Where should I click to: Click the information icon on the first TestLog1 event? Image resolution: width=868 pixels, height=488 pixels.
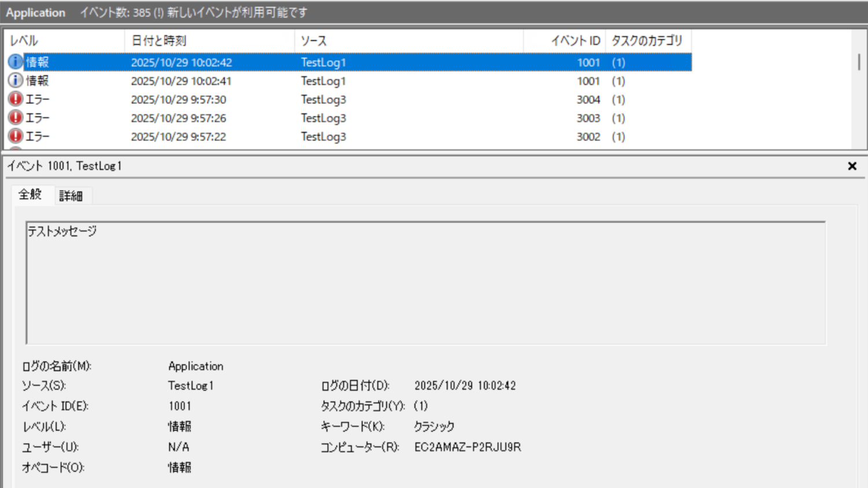point(14,62)
